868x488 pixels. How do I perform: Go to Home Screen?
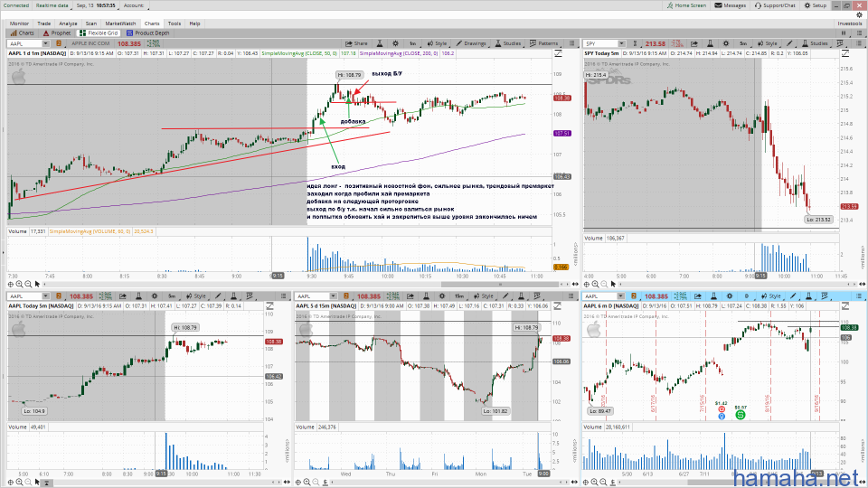(x=686, y=5)
